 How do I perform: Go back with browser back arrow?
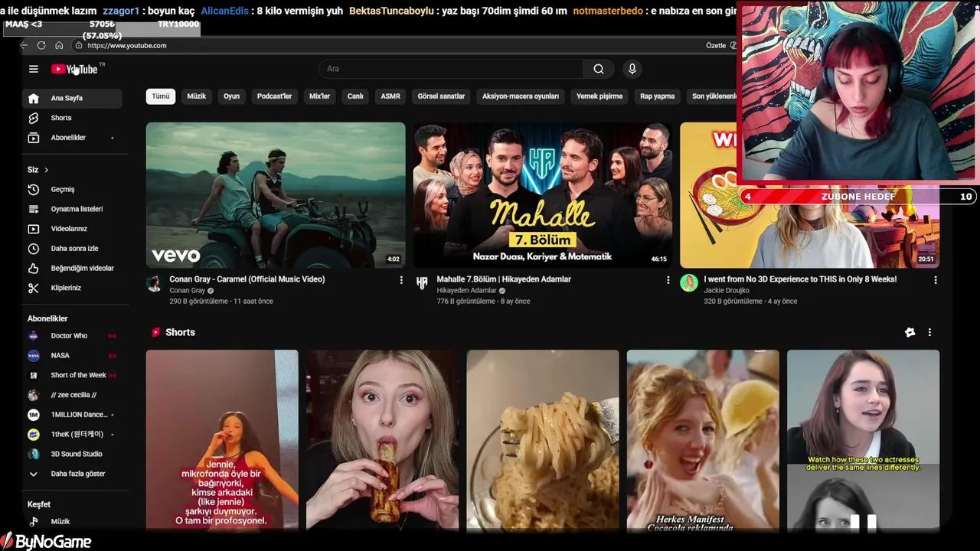[x=24, y=45]
